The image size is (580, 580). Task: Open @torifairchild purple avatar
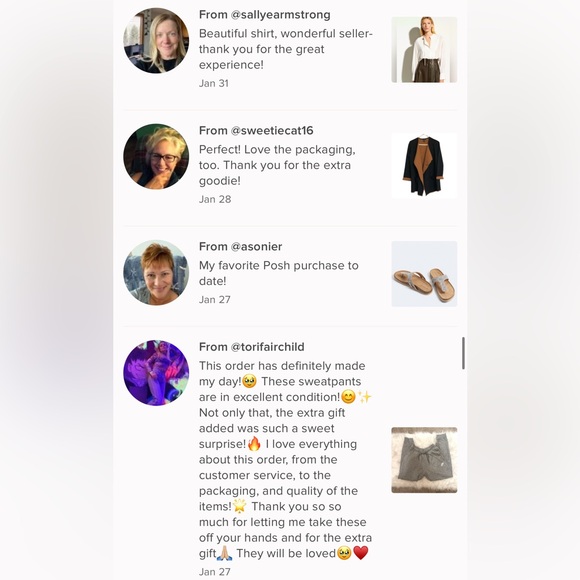point(156,373)
